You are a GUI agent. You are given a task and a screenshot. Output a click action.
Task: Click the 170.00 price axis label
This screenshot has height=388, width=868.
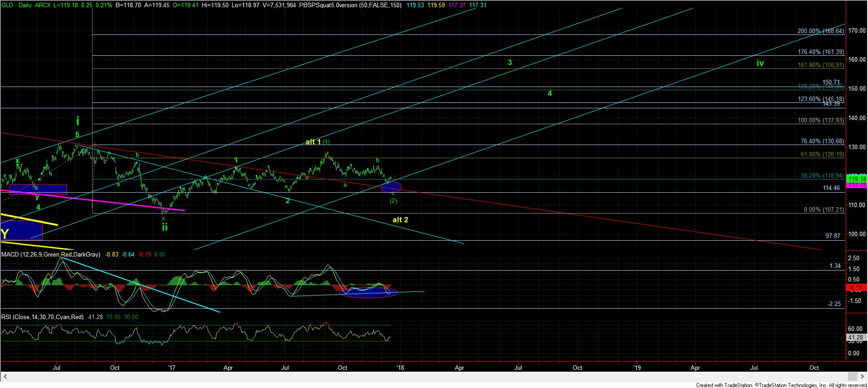point(856,30)
